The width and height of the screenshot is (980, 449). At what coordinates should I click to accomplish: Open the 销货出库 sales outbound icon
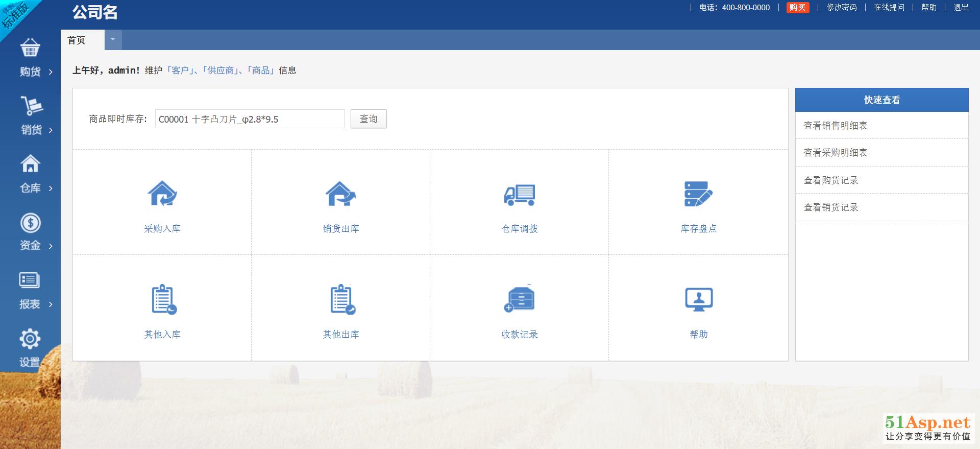pos(341,194)
